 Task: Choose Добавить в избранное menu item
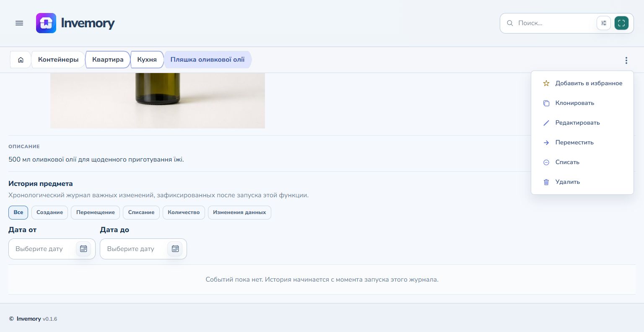coord(582,84)
